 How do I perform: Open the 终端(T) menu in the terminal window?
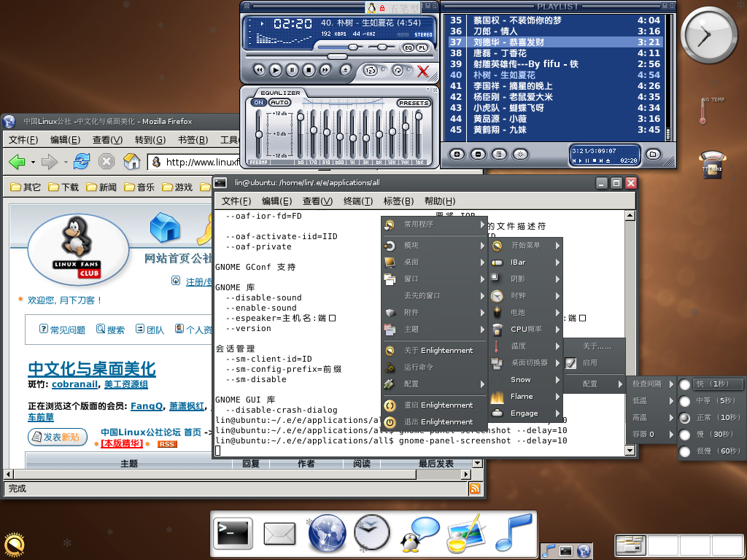[358, 201]
